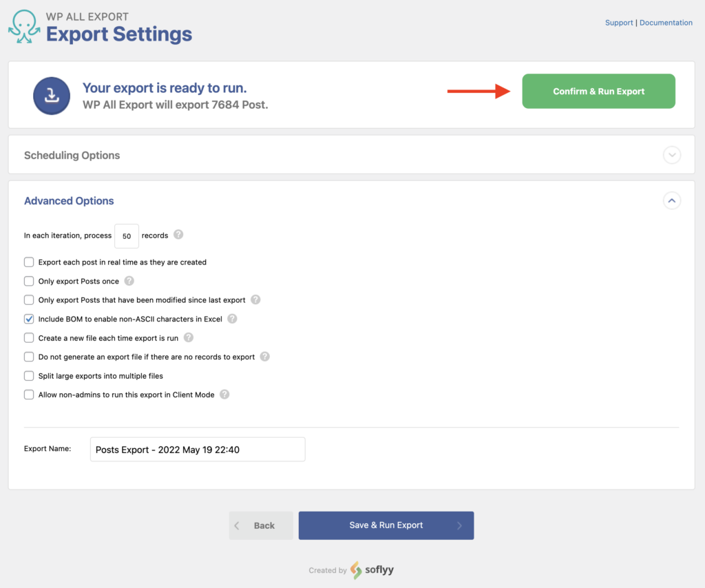
Task: Open help tooltip for iteration records setting
Action: [x=178, y=234]
